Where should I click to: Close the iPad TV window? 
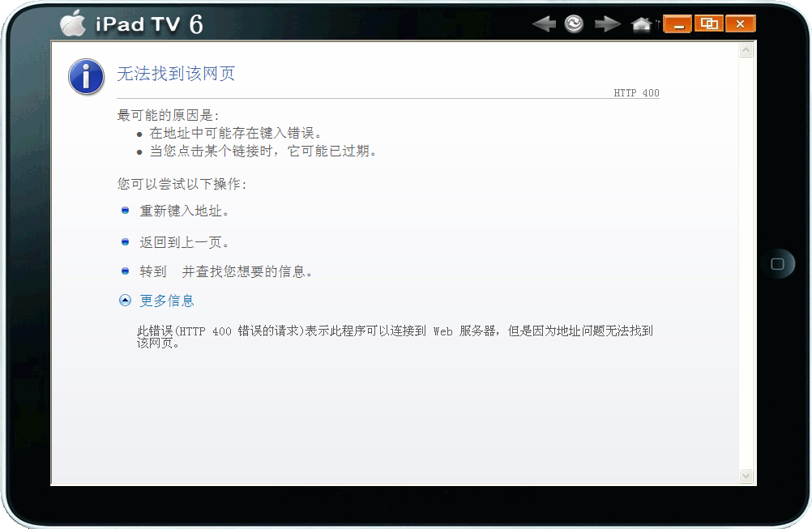pyautogui.click(x=741, y=23)
